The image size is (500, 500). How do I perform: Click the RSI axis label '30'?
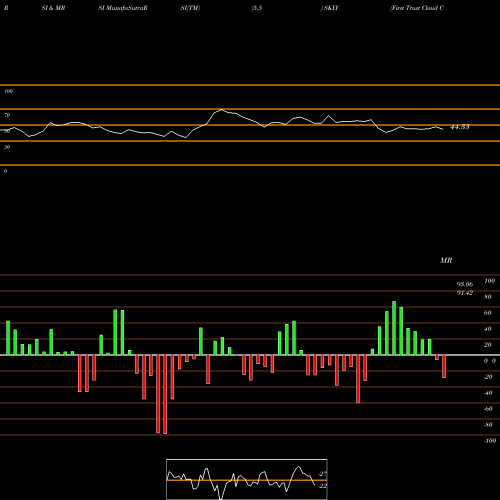coord(7,147)
